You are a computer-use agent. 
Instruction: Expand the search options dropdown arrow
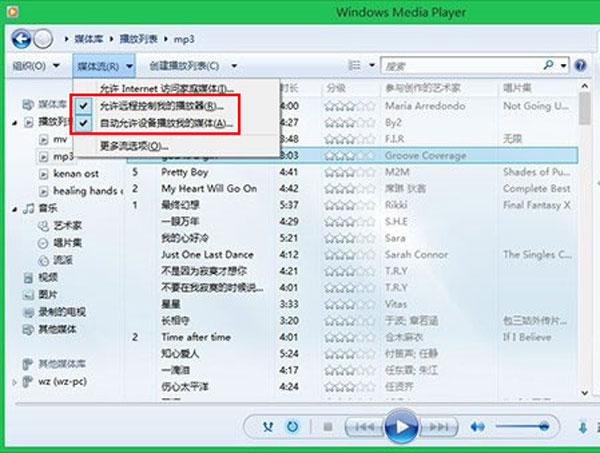click(x=563, y=65)
